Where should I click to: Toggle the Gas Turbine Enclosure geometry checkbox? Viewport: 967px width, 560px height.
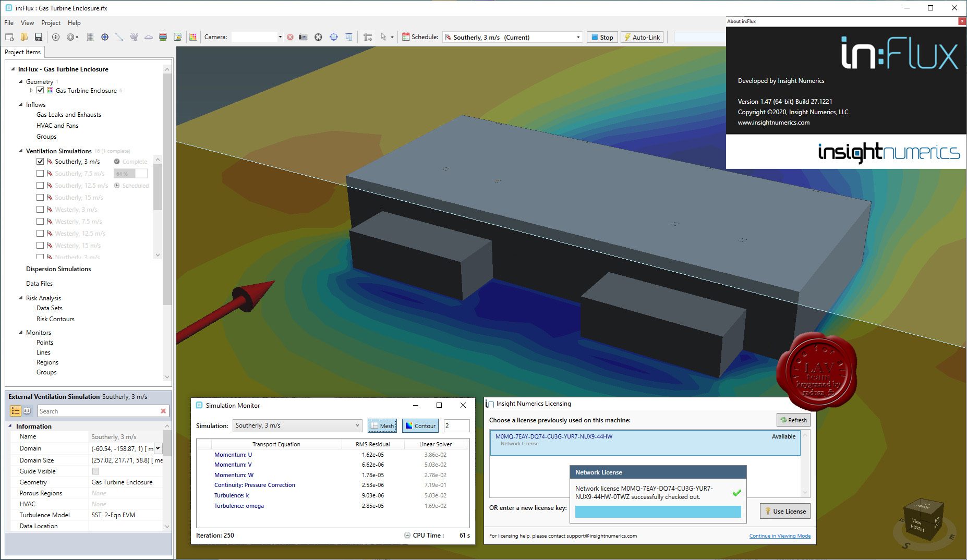tap(40, 90)
